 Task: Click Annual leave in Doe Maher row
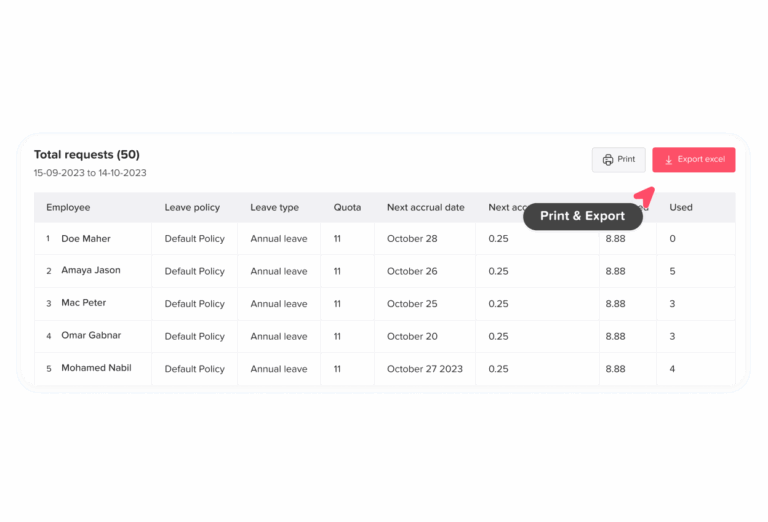(x=279, y=238)
